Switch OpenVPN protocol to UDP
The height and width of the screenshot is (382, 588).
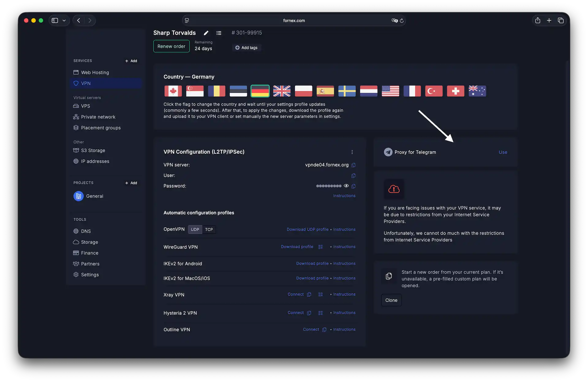coord(195,230)
